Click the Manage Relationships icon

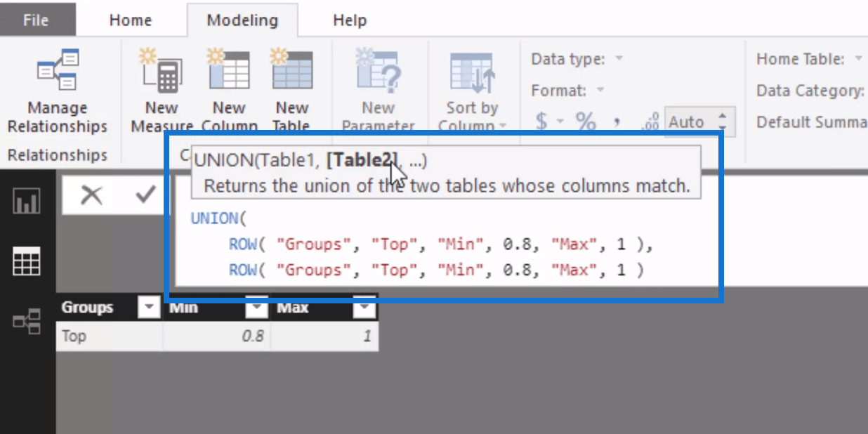(58, 70)
